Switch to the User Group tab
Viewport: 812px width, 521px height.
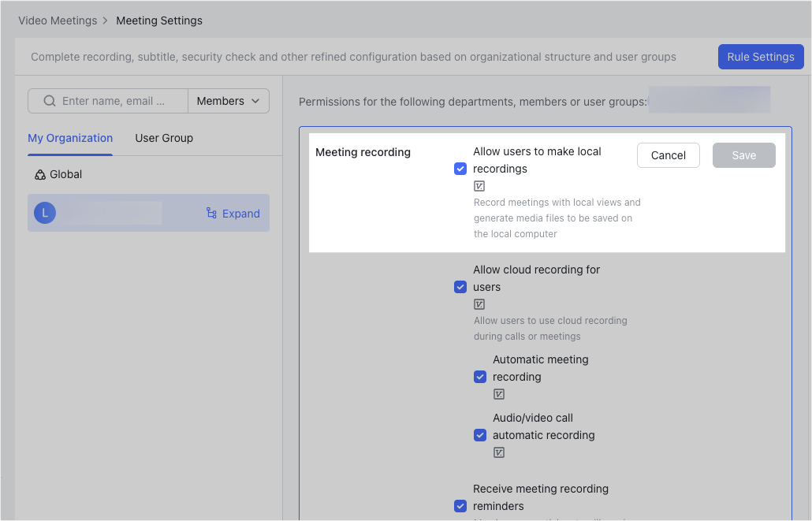tap(164, 138)
